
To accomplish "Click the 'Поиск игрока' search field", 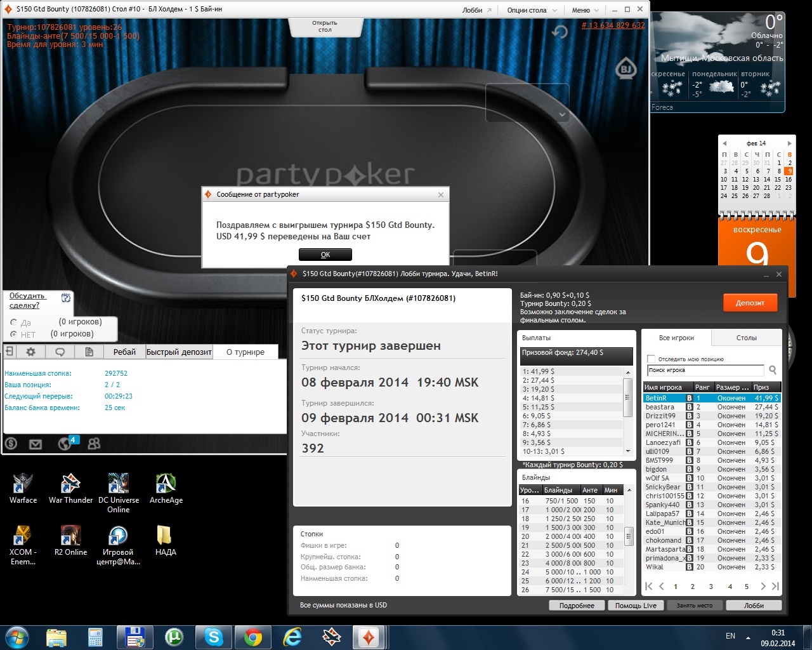I will tap(705, 370).
